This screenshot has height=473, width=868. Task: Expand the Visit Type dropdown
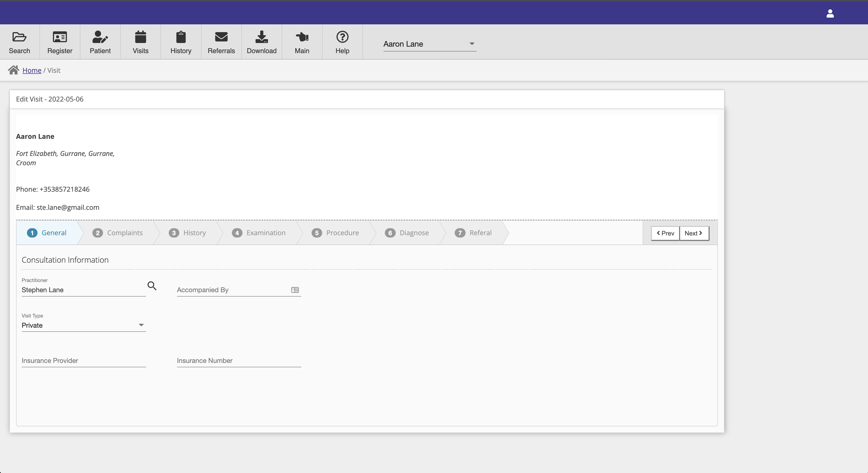click(84, 325)
